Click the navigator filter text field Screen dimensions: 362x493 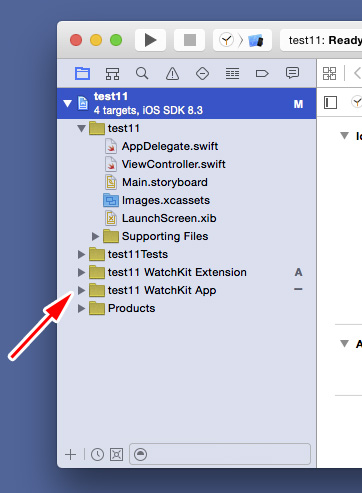[220, 454]
